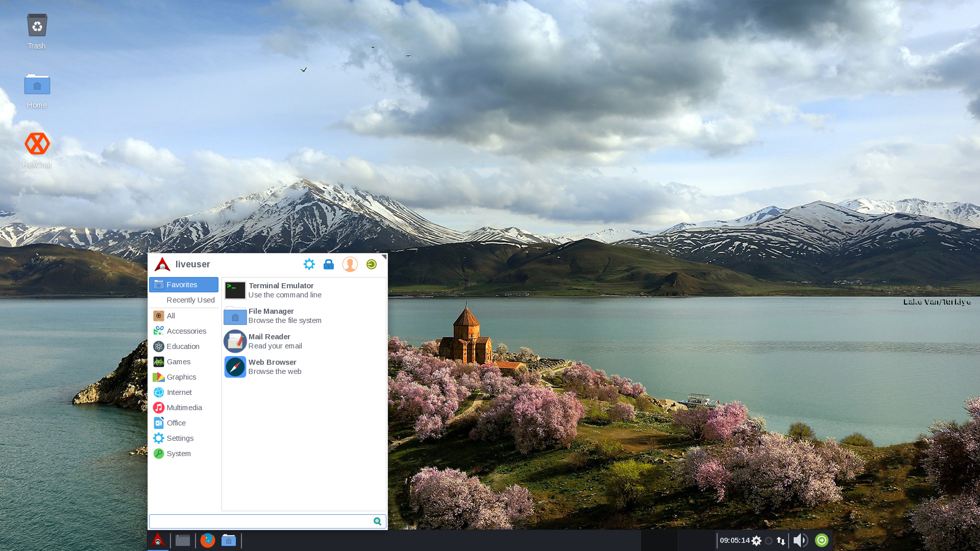The height and width of the screenshot is (551, 980).
Task: Launch HexChat from the desktop
Action: tap(37, 150)
